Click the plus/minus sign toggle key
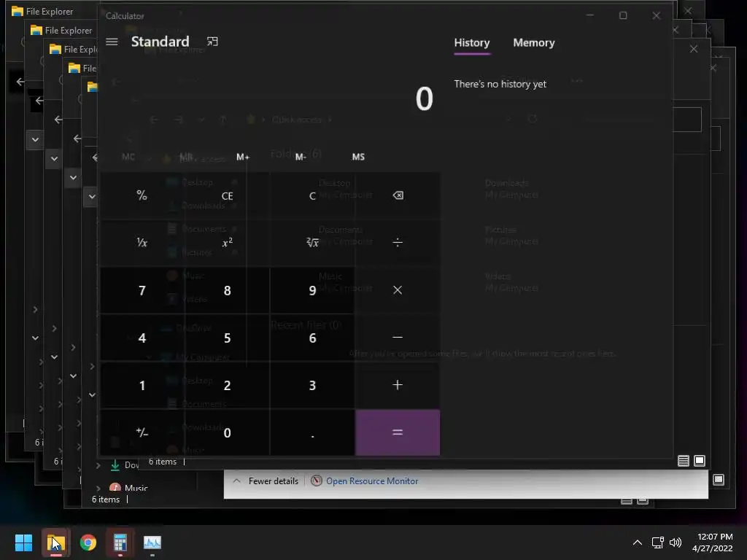Image resolution: width=747 pixels, height=560 pixels. click(142, 432)
